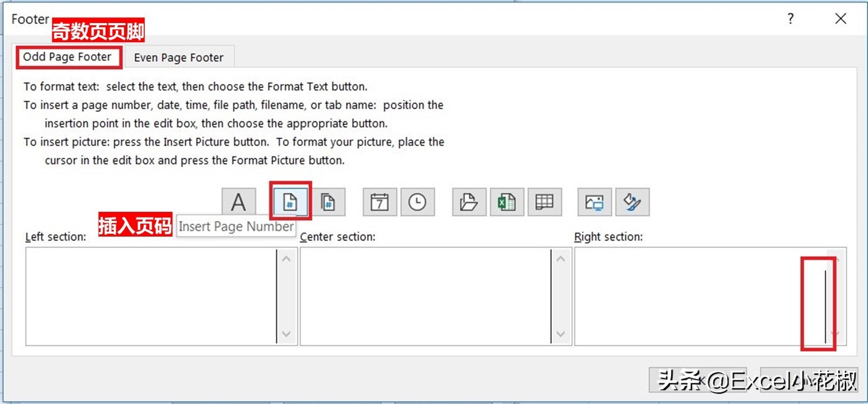This screenshot has height=404, width=868.
Task: Insert the current date using the calendar icon
Action: [380, 202]
